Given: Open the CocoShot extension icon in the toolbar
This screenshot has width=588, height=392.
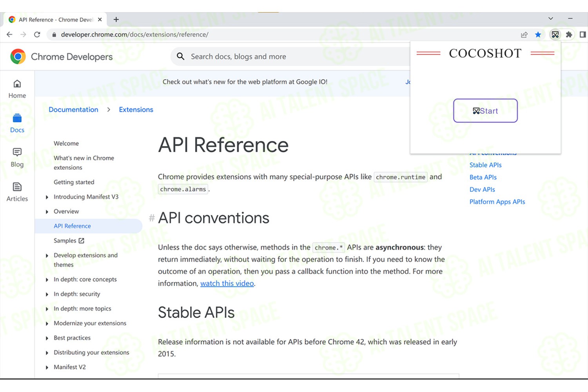Looking at the screenshot, I should click(x=555, y=34).
